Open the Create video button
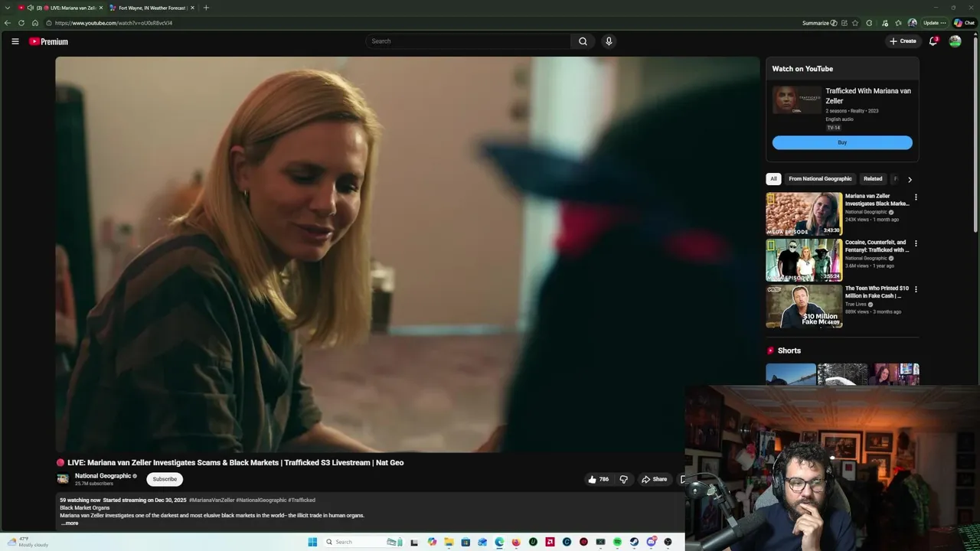This screenshot has width=980, height=551. (903, 41)
